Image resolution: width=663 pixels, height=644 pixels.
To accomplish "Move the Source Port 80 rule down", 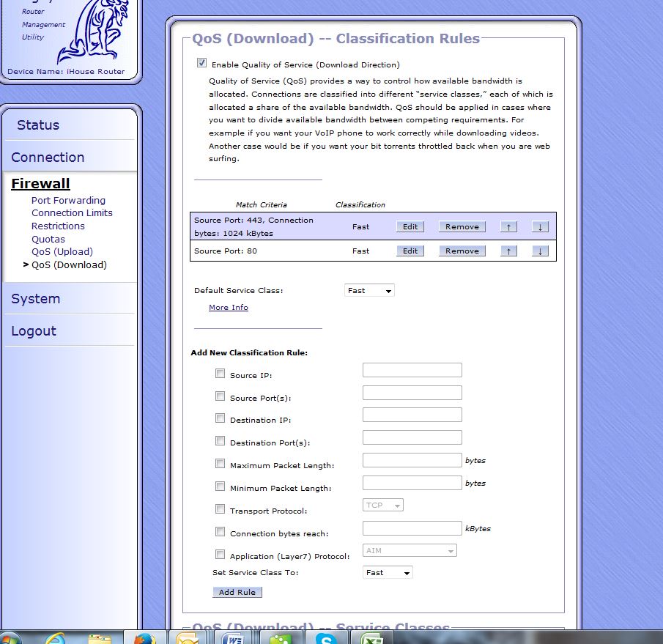I will click(540, 251).
